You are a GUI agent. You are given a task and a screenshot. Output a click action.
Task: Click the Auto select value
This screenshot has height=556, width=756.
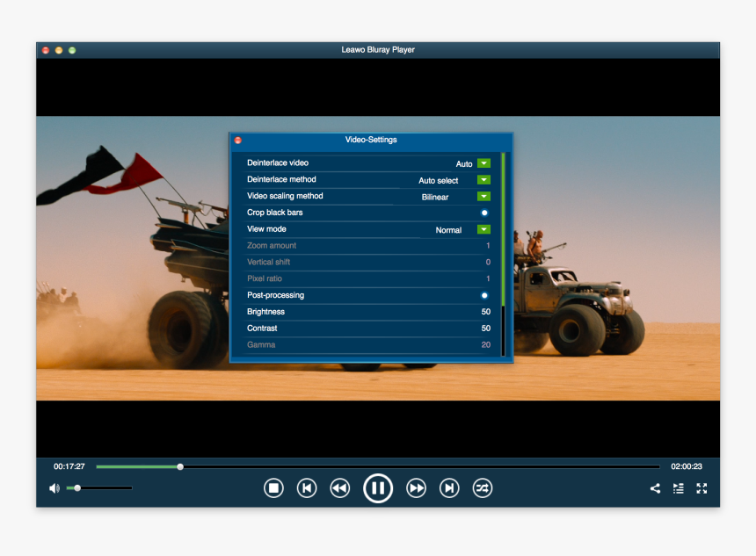(x=439, y=181)
